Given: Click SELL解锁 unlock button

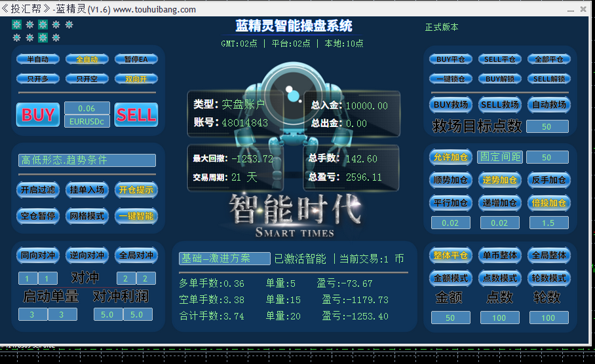Looking at the screenshot, I should [549, 79].
